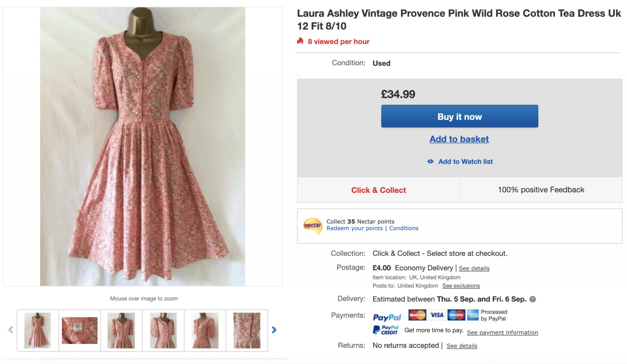
Task: Click the eye icon next to Add to Watch list
Action: click(430, 162)
